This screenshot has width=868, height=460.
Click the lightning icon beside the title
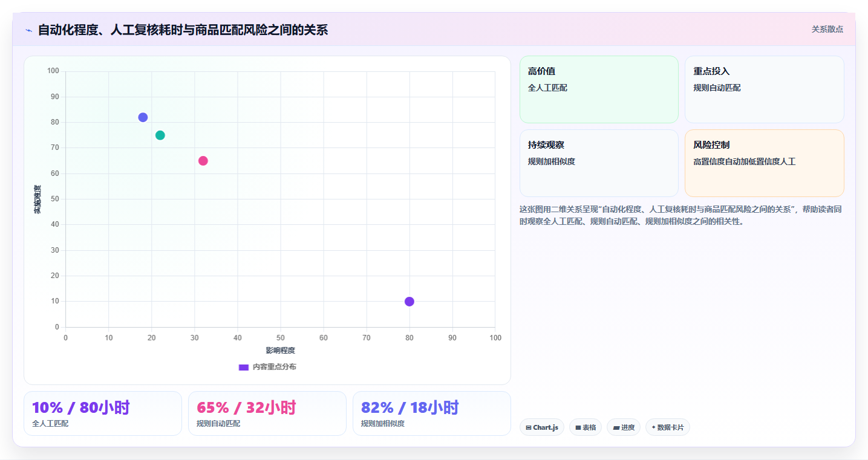(28, 30)
